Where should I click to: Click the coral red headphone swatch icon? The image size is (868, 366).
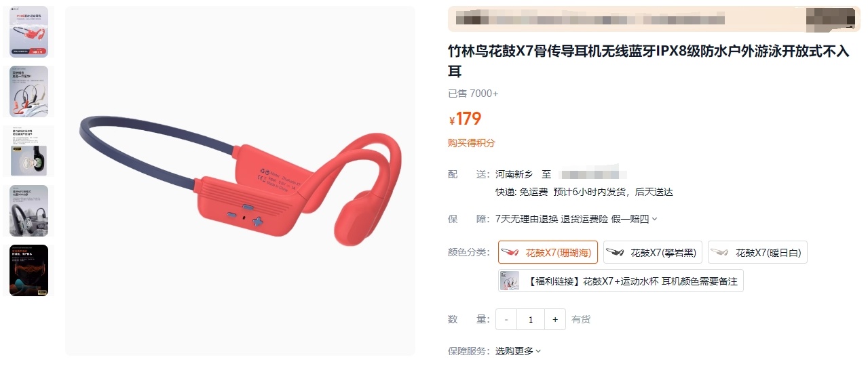(510, 253)
